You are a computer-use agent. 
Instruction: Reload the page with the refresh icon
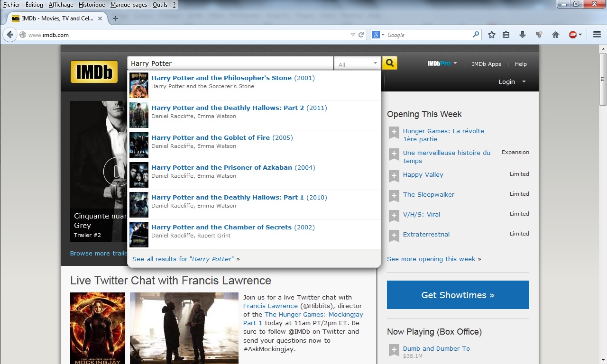tap(361, 35)
